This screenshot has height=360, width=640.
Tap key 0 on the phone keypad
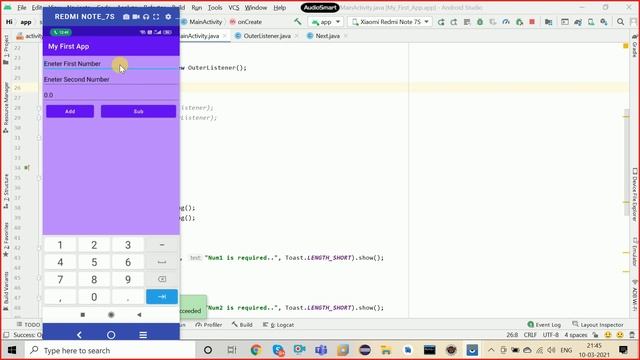point(94,297)
